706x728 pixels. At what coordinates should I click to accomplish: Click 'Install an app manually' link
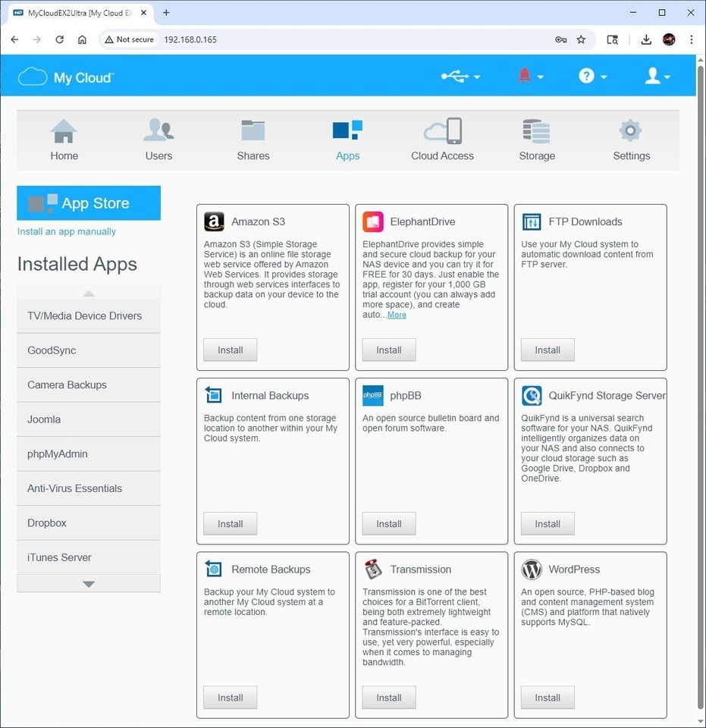(x=67, y=231)
